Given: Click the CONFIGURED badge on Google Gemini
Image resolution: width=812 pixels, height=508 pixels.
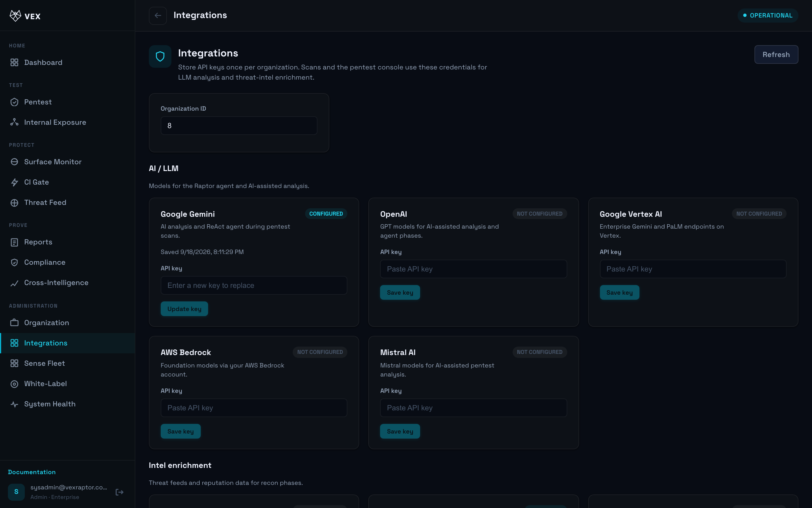Looking at the screenshot, I should click(326, 214).
